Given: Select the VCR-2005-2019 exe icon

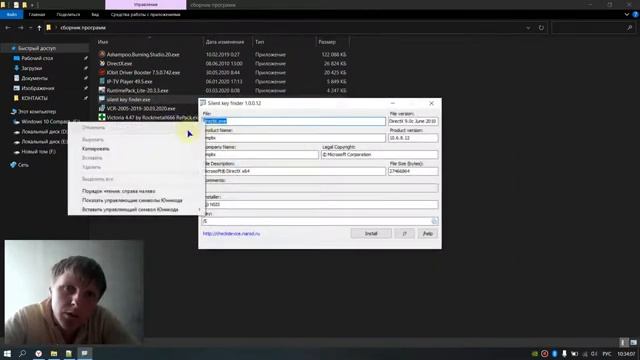Looking at the screenshot, I should coord(102,108).
